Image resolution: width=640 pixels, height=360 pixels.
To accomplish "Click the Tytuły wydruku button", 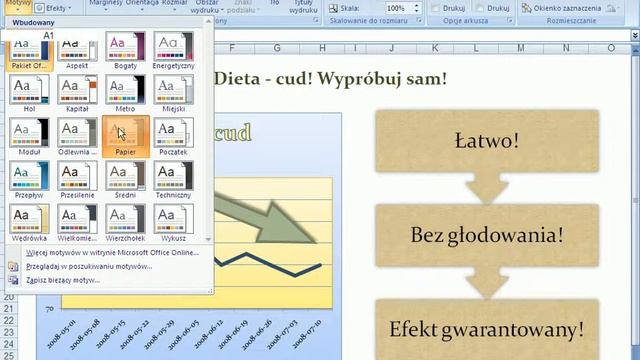I will coord(303,6).
